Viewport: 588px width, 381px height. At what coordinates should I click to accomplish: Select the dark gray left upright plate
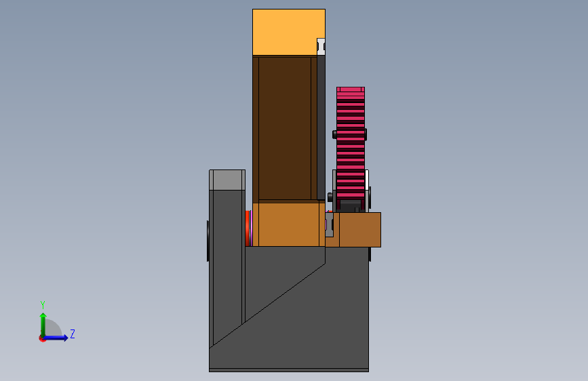227,262
